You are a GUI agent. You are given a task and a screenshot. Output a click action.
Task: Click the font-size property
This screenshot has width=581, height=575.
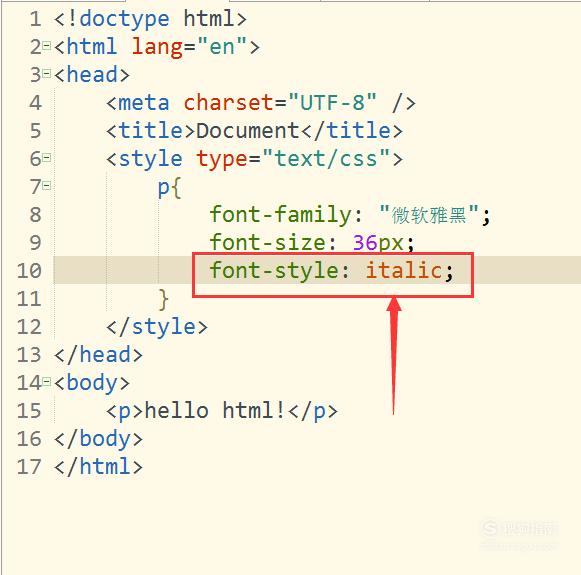[267, 243]
